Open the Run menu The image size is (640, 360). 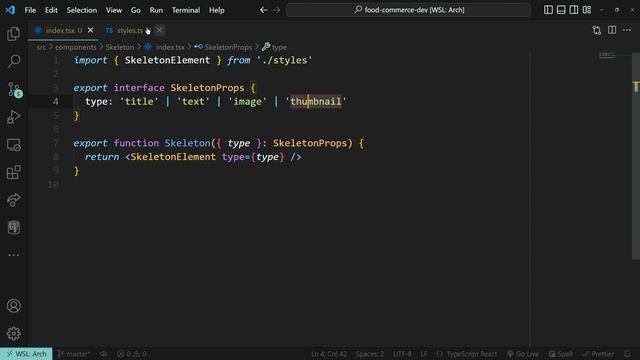(156, 10)
